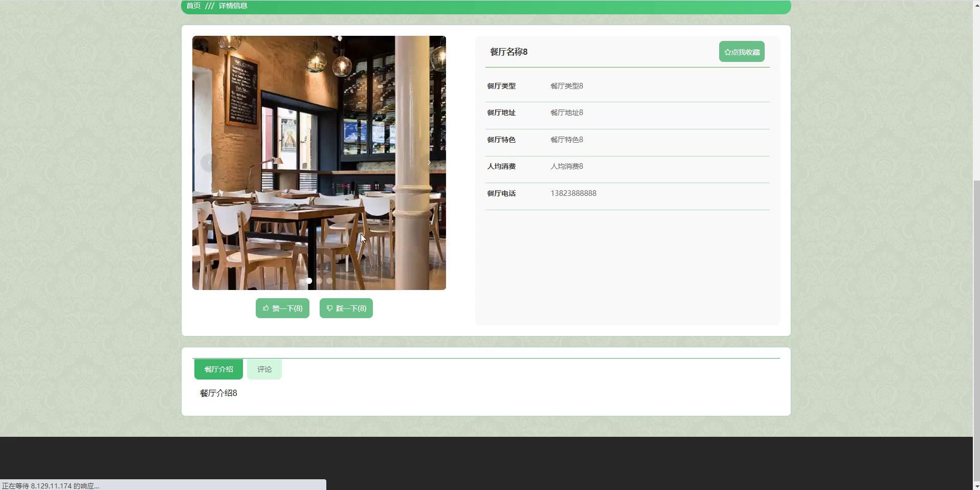
Task: Switch to the 评论 tab
Action: 264,369
